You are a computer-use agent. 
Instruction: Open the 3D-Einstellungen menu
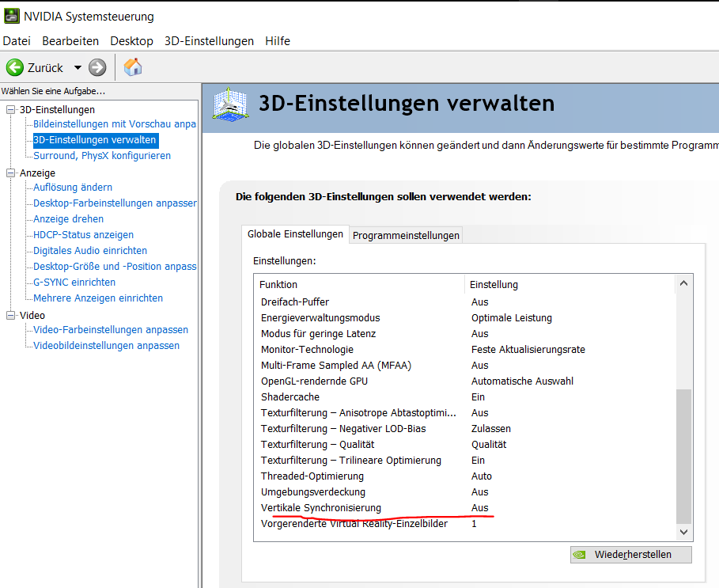pos(209,41)
